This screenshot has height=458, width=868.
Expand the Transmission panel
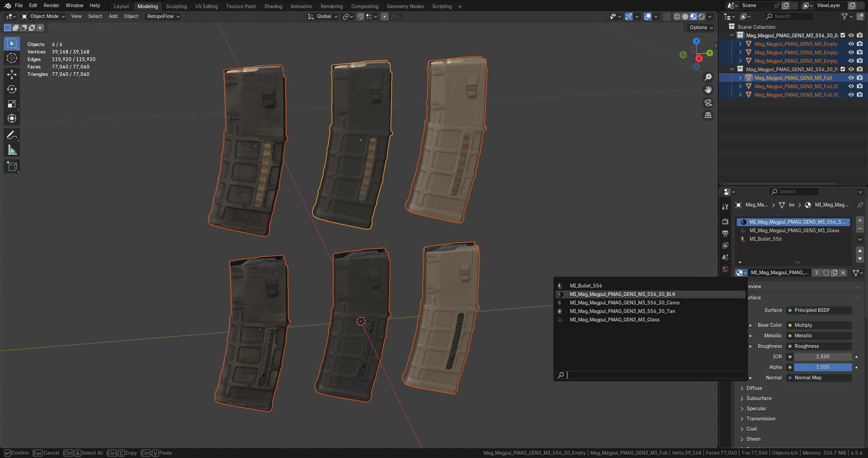(x=761, y=419)
